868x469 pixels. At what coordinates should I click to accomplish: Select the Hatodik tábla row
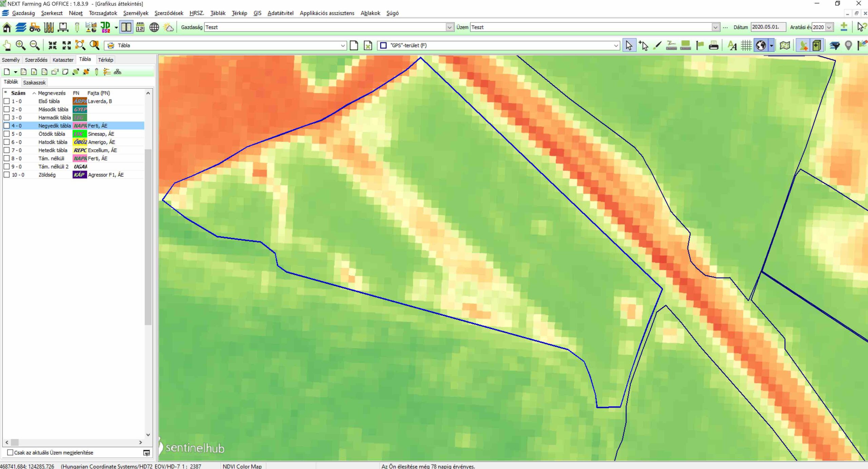click(x=53, y=142)
